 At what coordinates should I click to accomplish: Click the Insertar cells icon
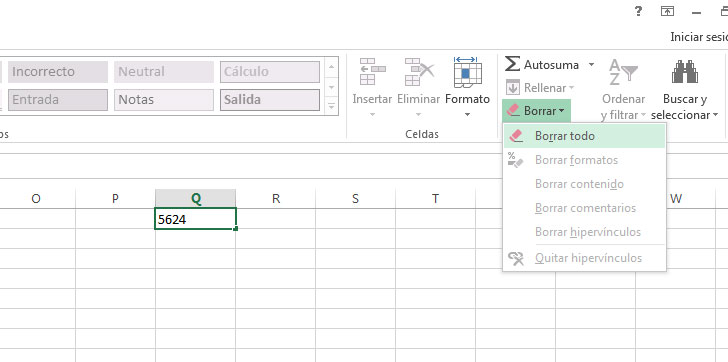(372, 72)
